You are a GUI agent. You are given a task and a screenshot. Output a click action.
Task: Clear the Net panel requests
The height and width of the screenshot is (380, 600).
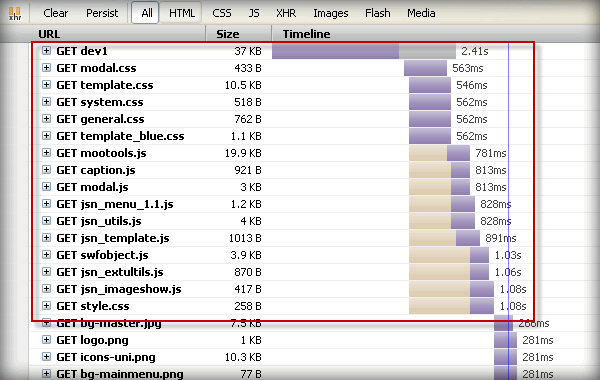coord(55,13)
